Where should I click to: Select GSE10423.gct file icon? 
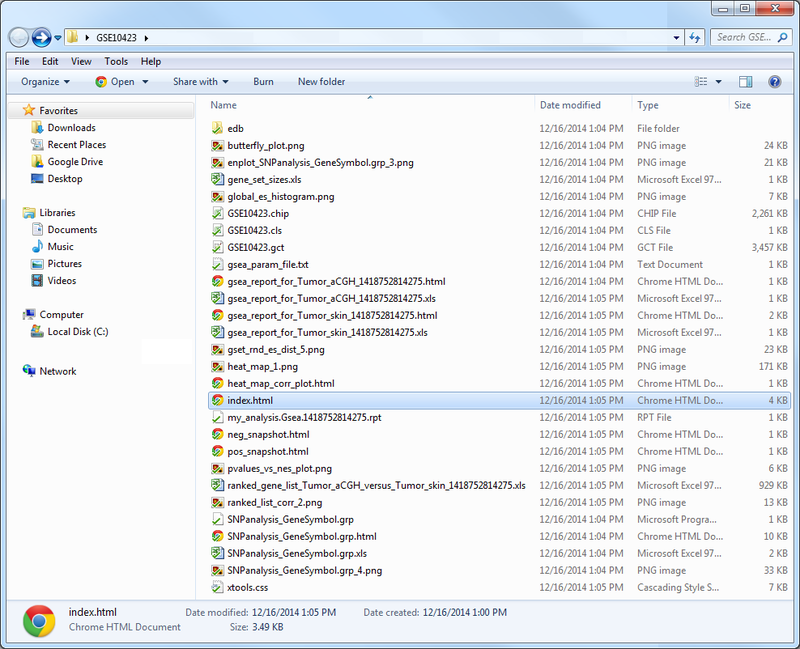(x=217, y=247)
